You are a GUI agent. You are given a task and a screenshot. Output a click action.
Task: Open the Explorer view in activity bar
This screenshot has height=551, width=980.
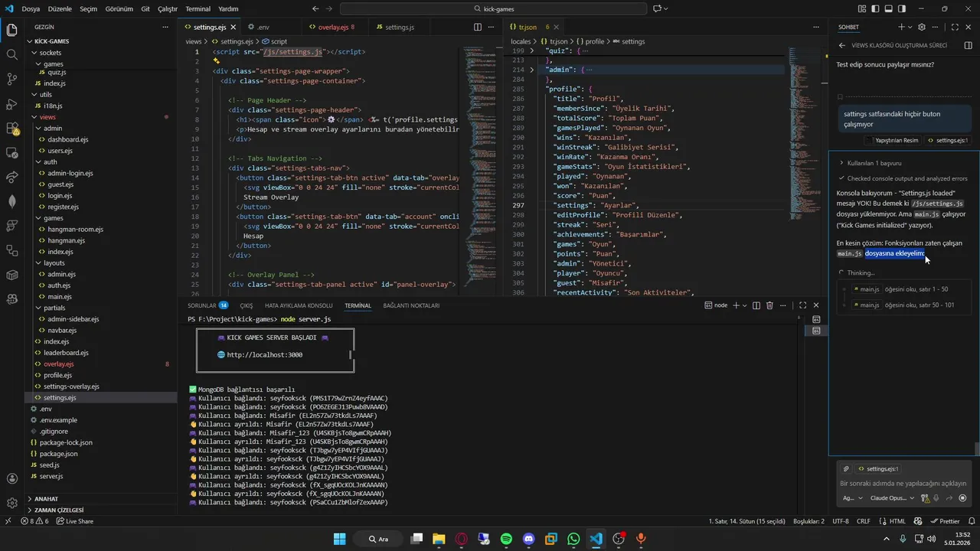(11, 31)
